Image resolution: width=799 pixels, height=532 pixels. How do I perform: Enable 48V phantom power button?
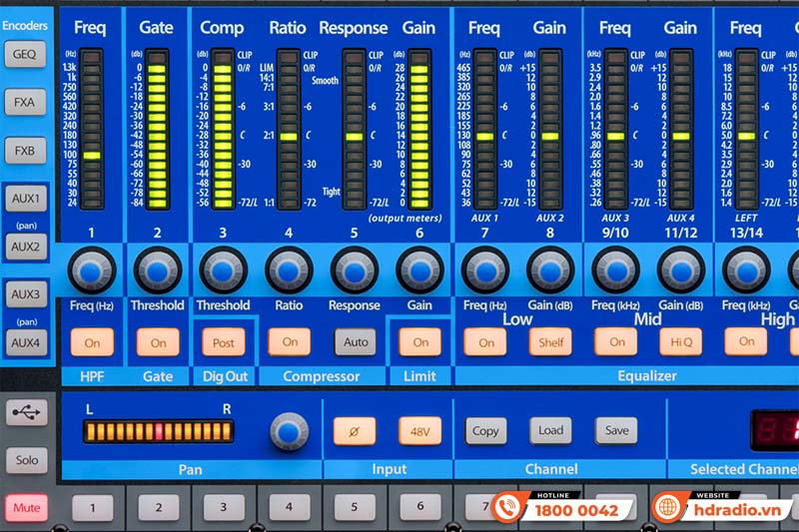[419, 431]
